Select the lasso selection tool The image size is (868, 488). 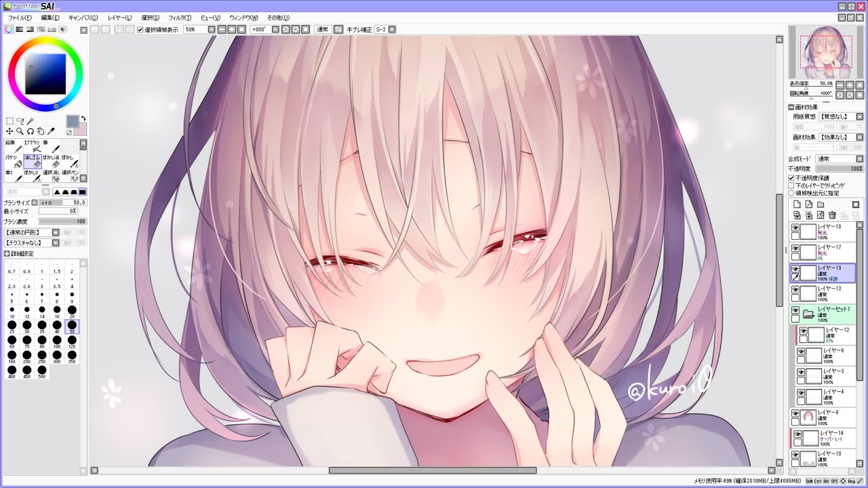(20, 121)
